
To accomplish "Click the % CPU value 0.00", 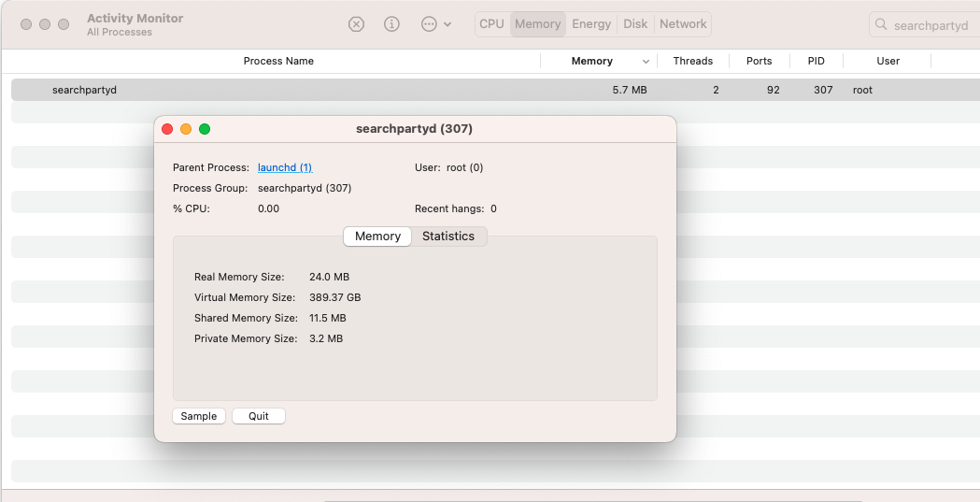I will click(269, 208).
